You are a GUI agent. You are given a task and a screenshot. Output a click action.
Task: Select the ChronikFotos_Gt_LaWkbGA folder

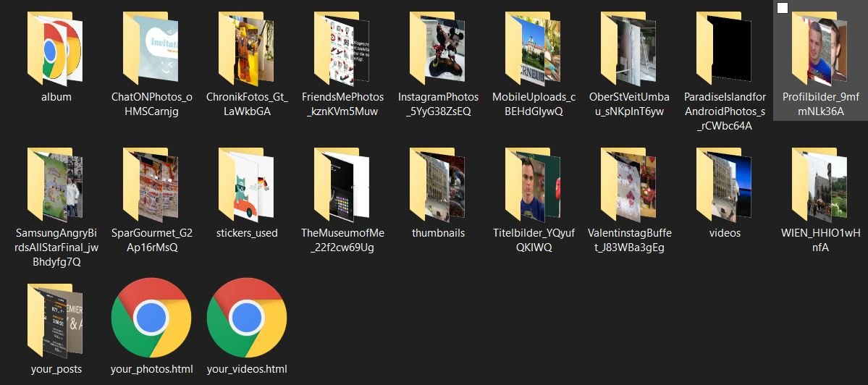pyautogui.click(x=247, y=48)
